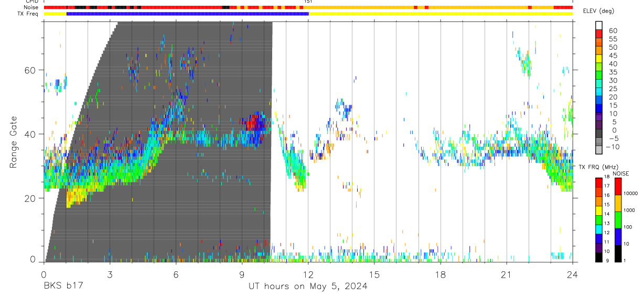Click the x-axis tick label '3'
644x297 pixels.
click(x=110, y=274)
